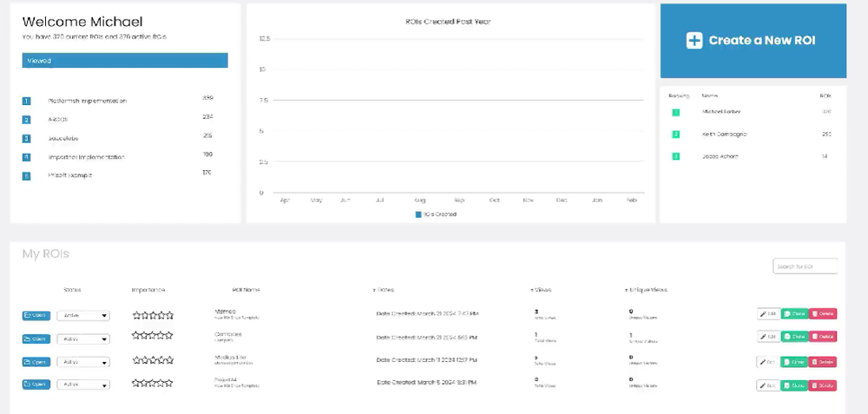Click the plus icon on Create a New ROI
Image resolution: width=868 pixels, height=414 pixels.
coord(694,41)
